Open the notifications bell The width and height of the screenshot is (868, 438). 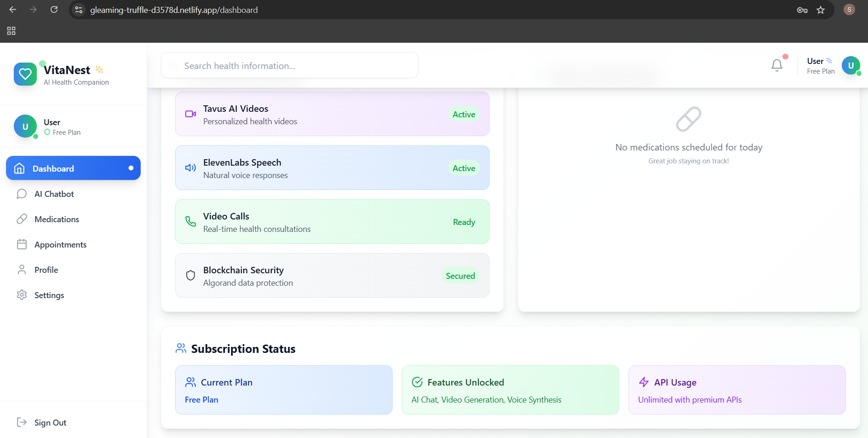777,65
